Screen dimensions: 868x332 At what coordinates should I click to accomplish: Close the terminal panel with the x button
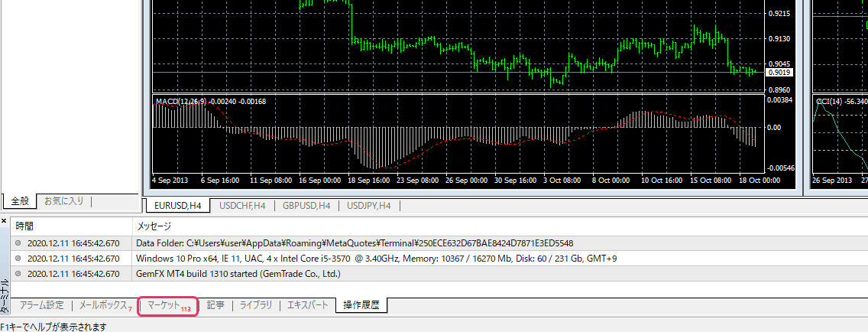[x=4, y=220]
